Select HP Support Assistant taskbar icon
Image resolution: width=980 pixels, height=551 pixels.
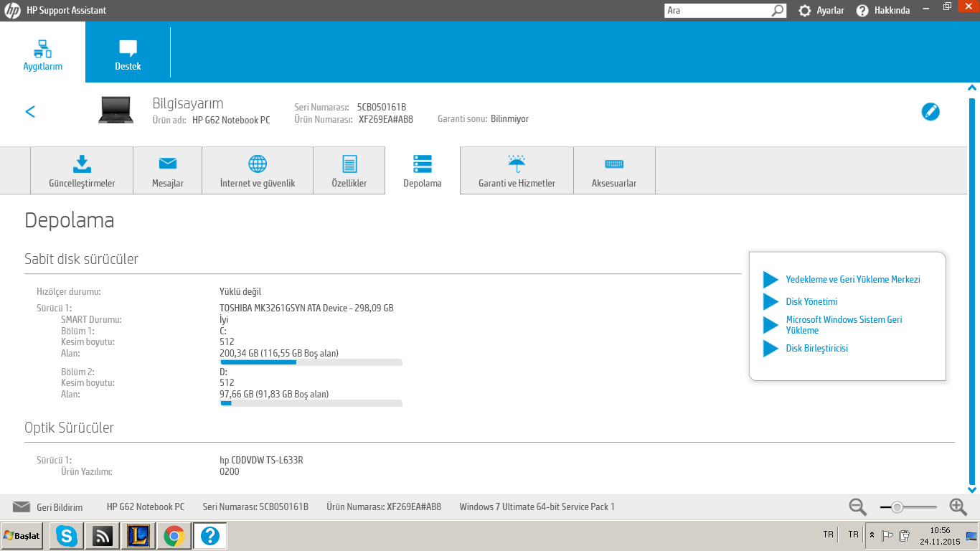[210, 535]
